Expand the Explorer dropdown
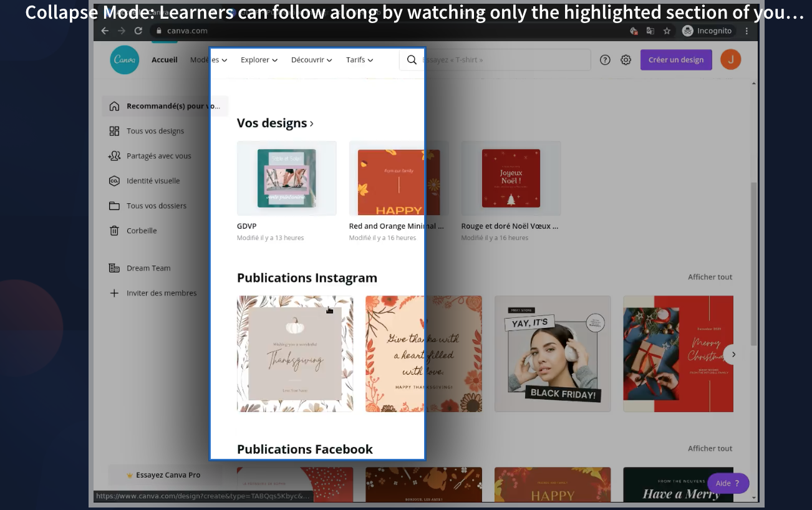The image size is (812, 510). pos(259,60)
